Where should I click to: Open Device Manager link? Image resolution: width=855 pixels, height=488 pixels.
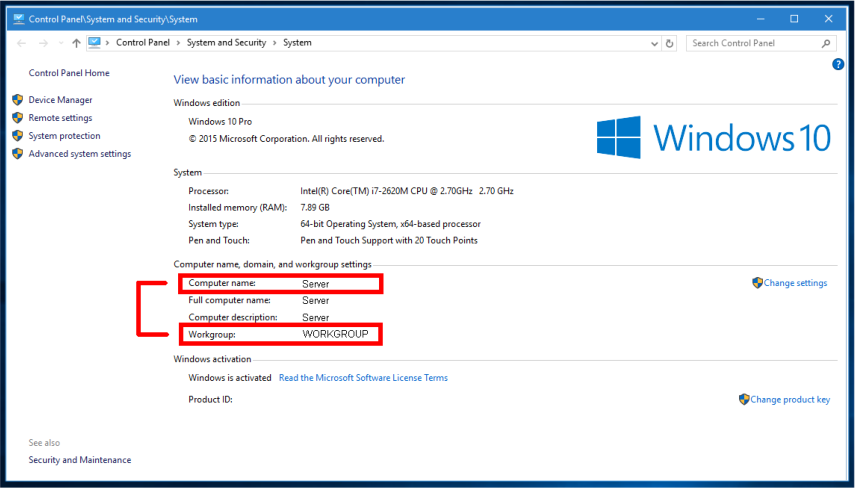click(61, 100)
